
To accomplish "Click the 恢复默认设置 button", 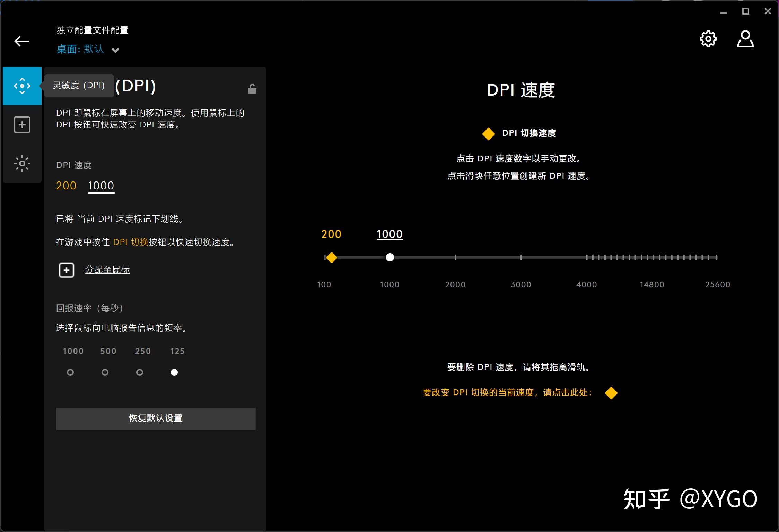I will tap(156, 418).
